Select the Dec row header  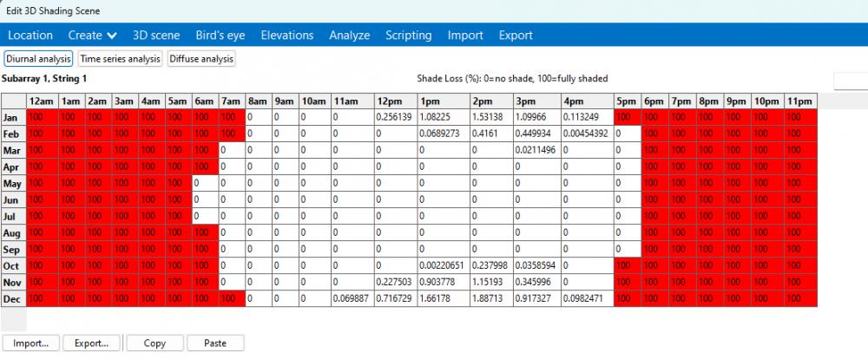pos(14,298)
